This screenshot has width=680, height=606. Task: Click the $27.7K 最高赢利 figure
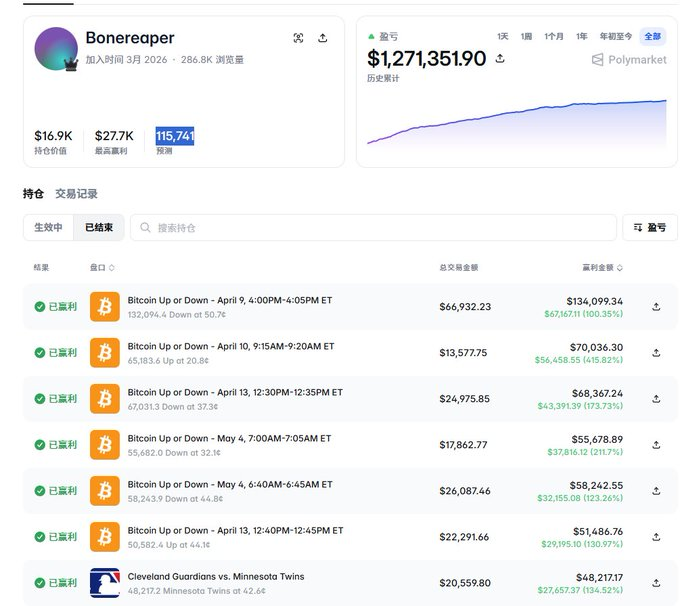(x=114, y=136)
